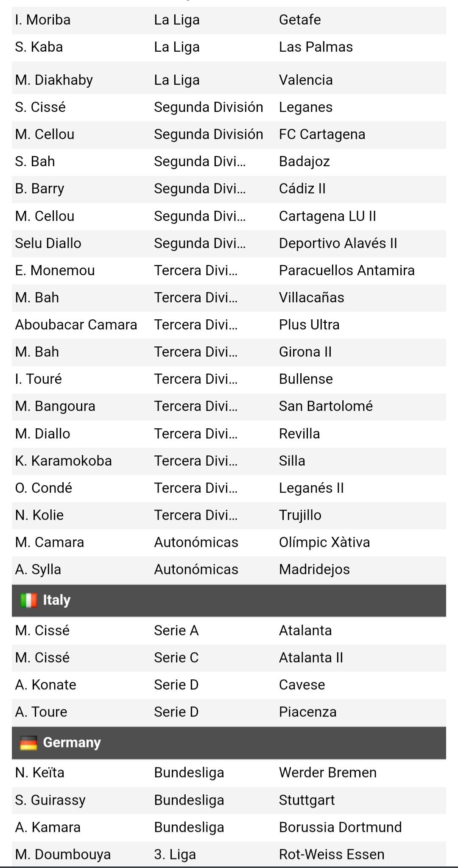458x868 pixels.
Task: Click the Italy flag icon
Action: [28, 600]
